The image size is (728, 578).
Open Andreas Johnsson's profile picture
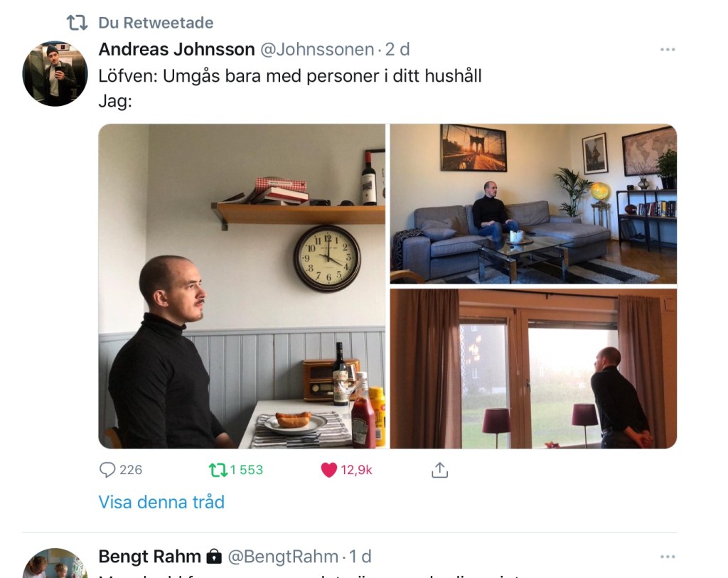pos(55,73)
